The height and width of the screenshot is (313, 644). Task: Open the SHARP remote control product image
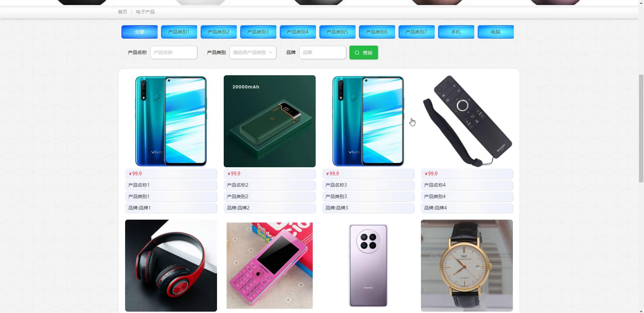[x=467, y=121]
